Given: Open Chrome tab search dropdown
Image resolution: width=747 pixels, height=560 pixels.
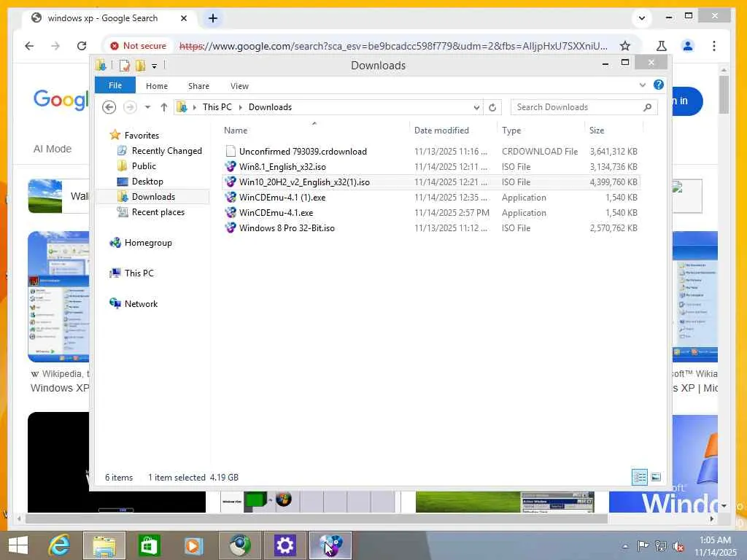Looking at the screenshot, I should (x=642, y=18).
